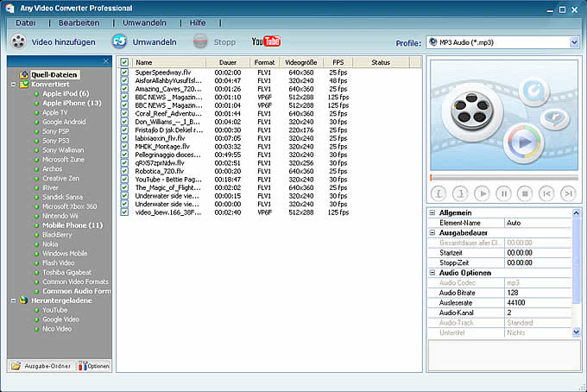Image resolution: width=587 pixels, height=392 pixels.
Task: Click the blue Umwandeln convert icon
Action: [x=119, y=41]
